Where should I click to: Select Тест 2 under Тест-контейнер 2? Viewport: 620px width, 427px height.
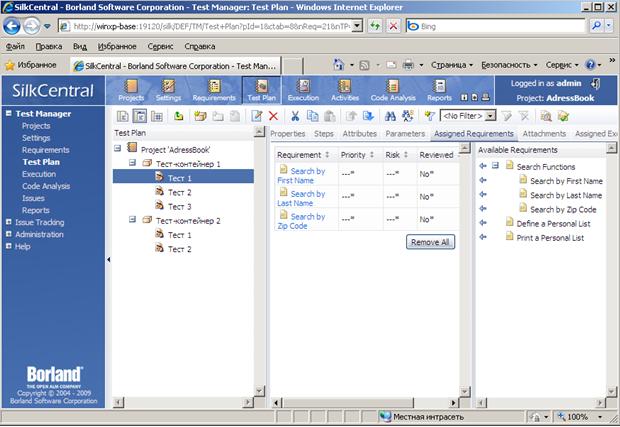coord(180,249)
